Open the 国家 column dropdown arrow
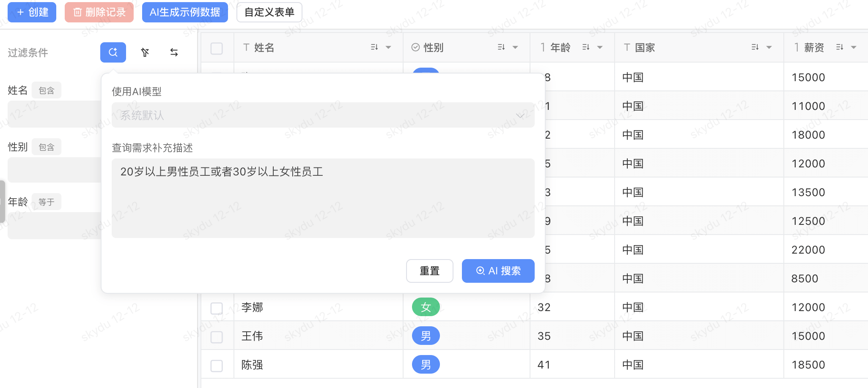Screen dimensions: 868x388 pyautogui.click(x=769, y=47)
